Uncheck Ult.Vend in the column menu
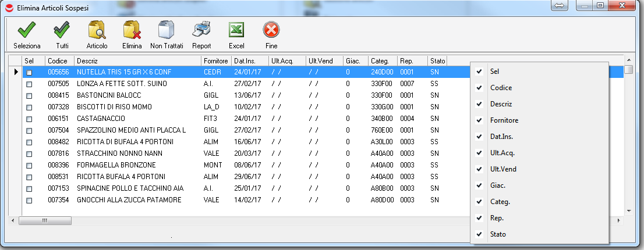644x250 pixels. pyautogui.click(x=503, y=169)
